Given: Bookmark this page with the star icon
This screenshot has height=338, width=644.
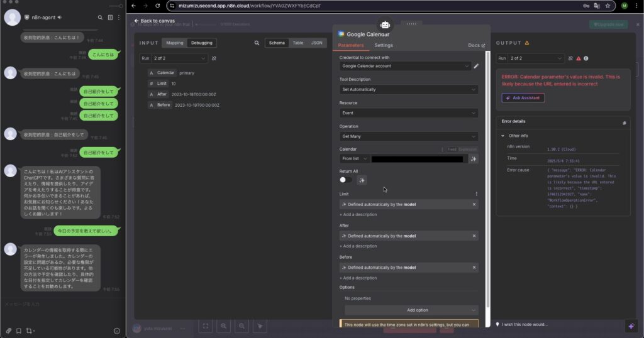Looking at the screenshot, I should click(608, 6).
